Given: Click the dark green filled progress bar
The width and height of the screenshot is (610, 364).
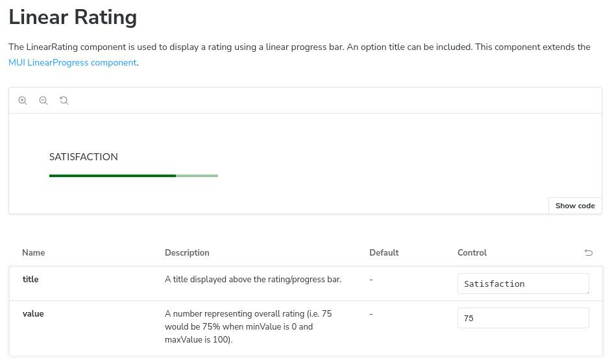Looking at the screenshot, I should [112, 176].
